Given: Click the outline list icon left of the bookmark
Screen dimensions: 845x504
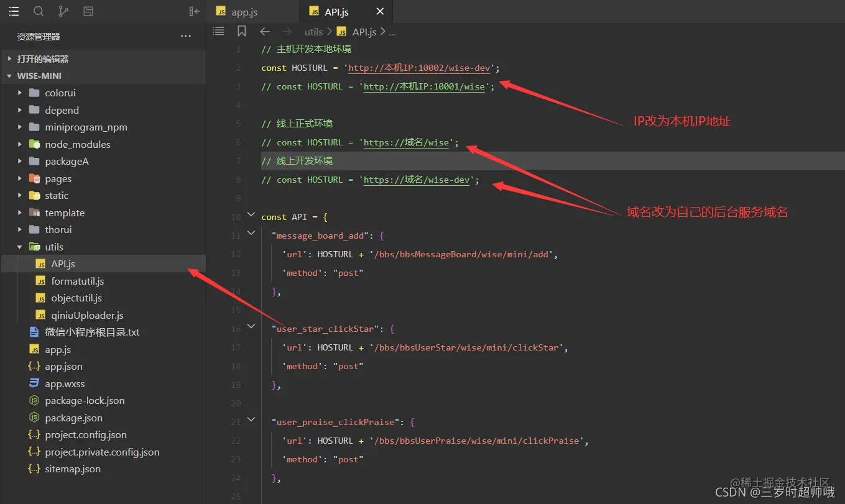Looking at the screenshot, I should pos(218,31).
